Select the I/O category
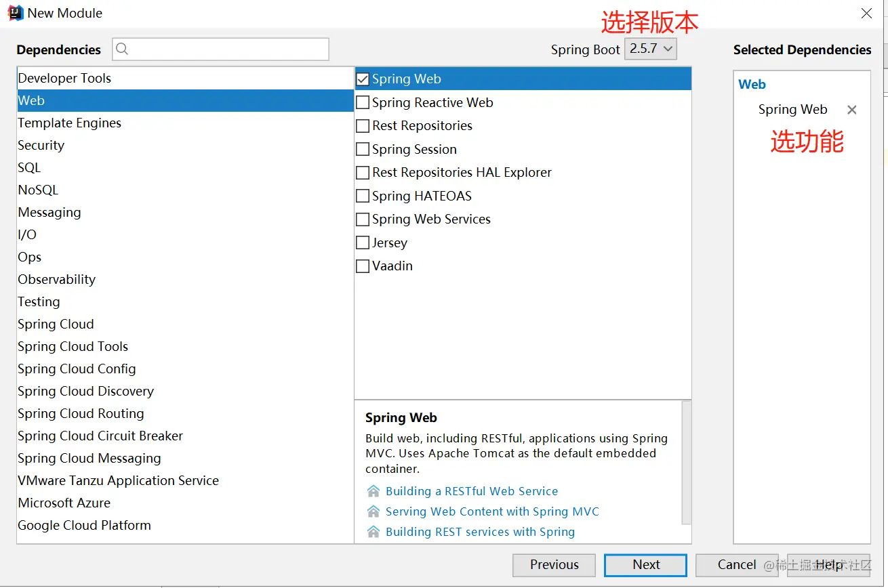Screen dimensions: 888x588 pyautogui.click(x=185, y=235)
